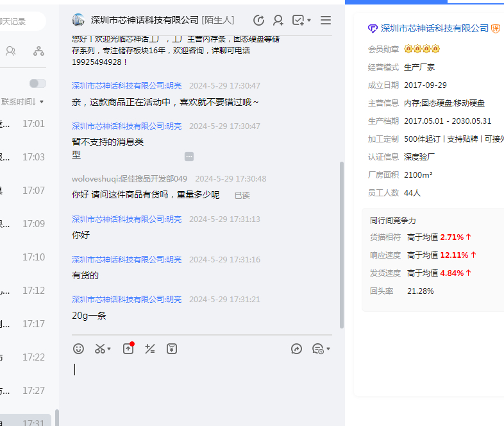The width and height of the screenshot is (504, 426).
Task: Click the add contact icon in header
Action: 278,20
